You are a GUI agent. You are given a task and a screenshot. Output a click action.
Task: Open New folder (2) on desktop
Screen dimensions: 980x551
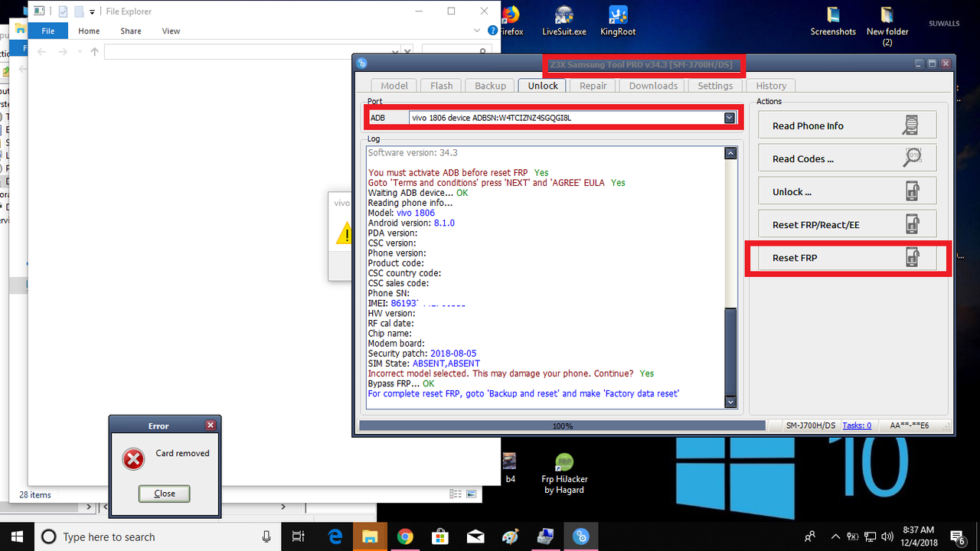pos(887,27)
